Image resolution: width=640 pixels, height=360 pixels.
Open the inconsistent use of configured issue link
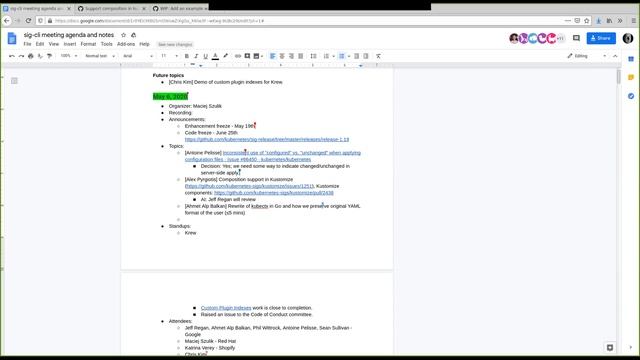273,156
